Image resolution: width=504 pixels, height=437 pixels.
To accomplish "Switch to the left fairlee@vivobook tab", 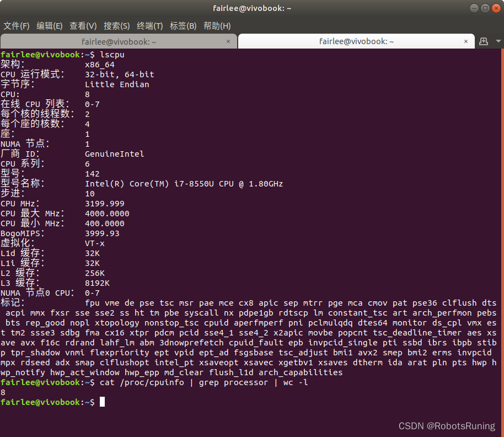I will tap(119, 41).
